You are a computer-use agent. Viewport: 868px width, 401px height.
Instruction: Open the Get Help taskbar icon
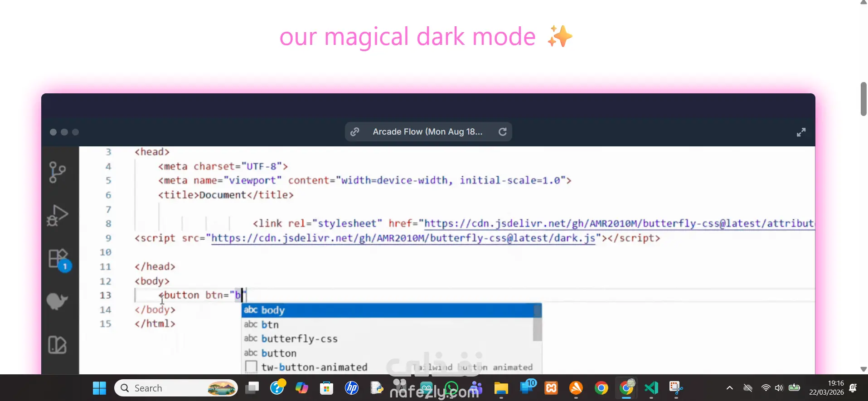[x=277, y=388]
